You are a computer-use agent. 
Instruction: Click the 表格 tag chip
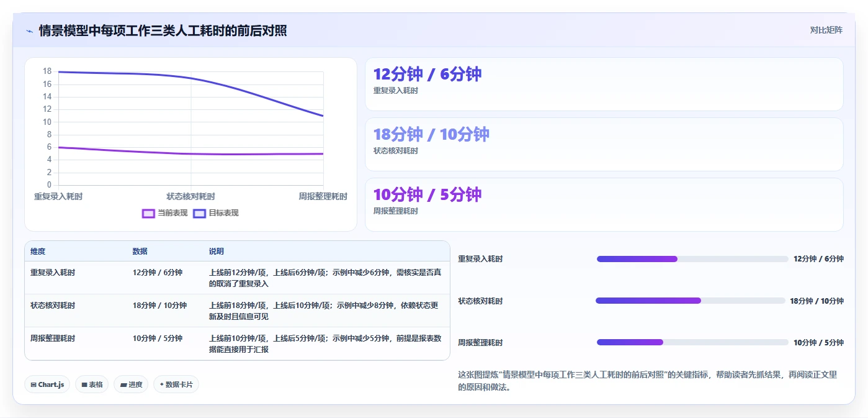coord(92,384)
